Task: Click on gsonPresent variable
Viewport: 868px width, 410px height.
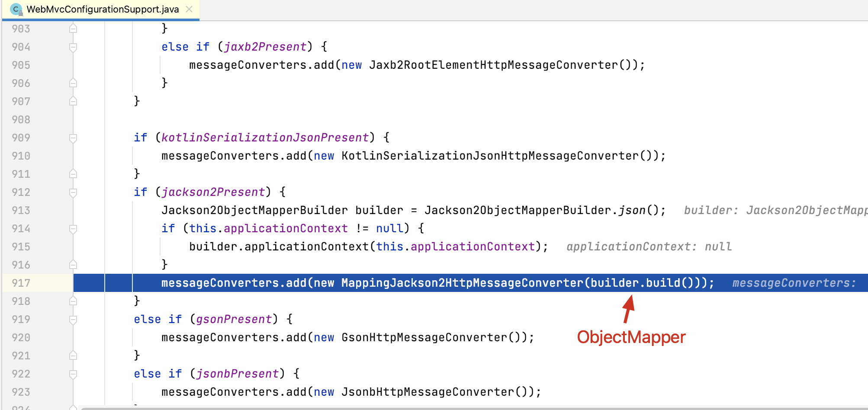Action: (x=234, y=319)
